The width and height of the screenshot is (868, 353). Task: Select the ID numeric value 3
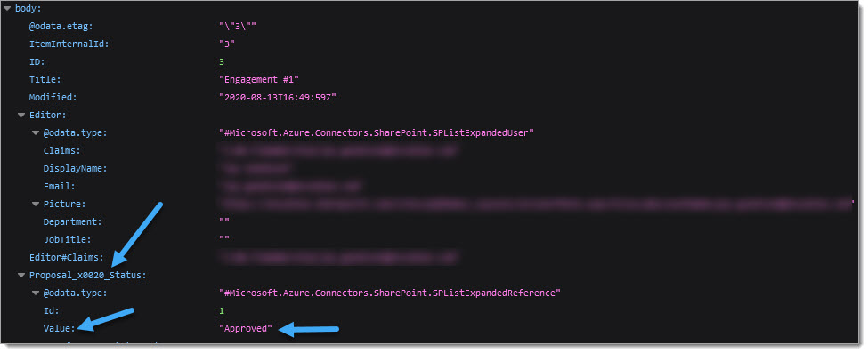point(222,61)
